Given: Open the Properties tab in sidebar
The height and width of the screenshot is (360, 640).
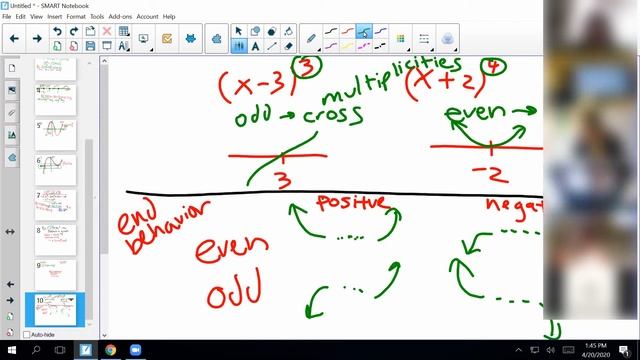Looking at the screenshot, I should pos(12,135).
